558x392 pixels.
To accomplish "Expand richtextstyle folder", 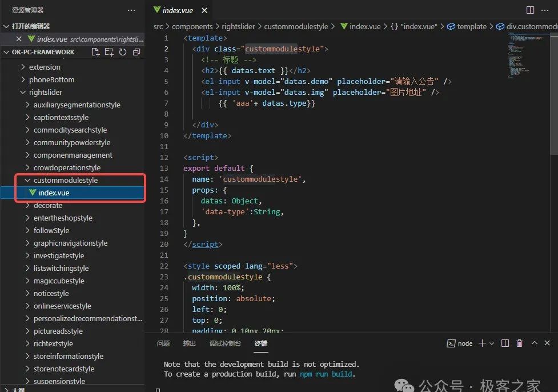I will tap(28, 343).
